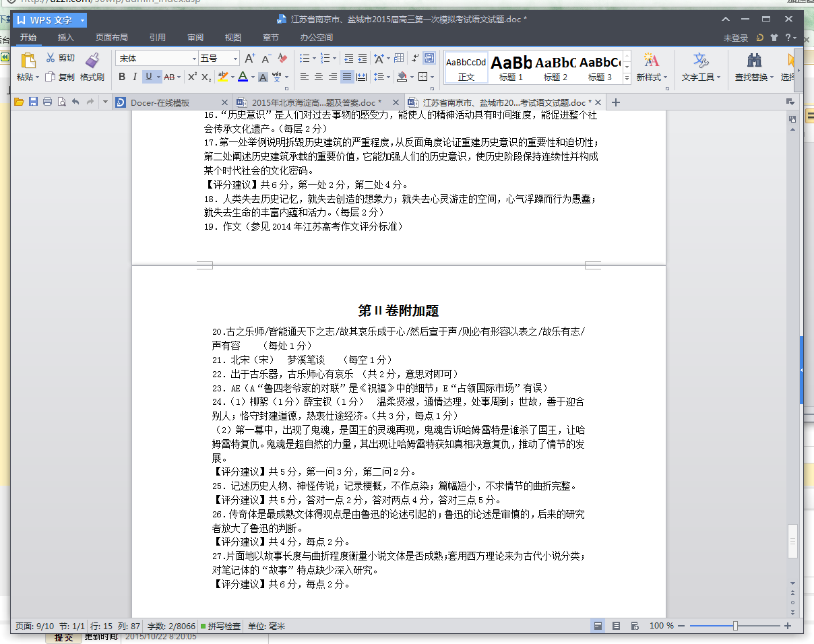This screenshot has width=814, height=644.
Task: Apply the 标题 1 heading style
Action: point(511,67)
